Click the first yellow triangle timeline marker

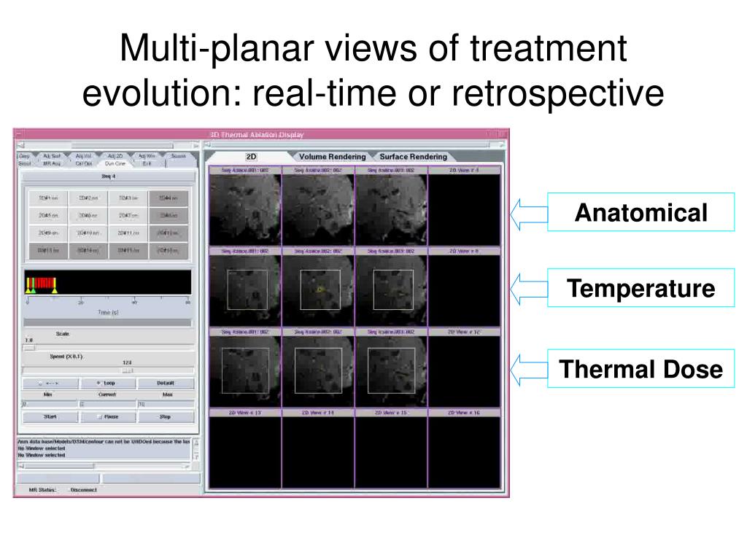(x=28, y=290)
